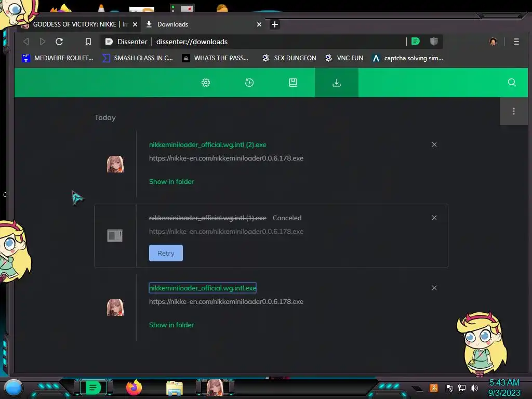532x399 pixels.
Task: Click the canceled download file icon
Action: (x=115, y=235)
